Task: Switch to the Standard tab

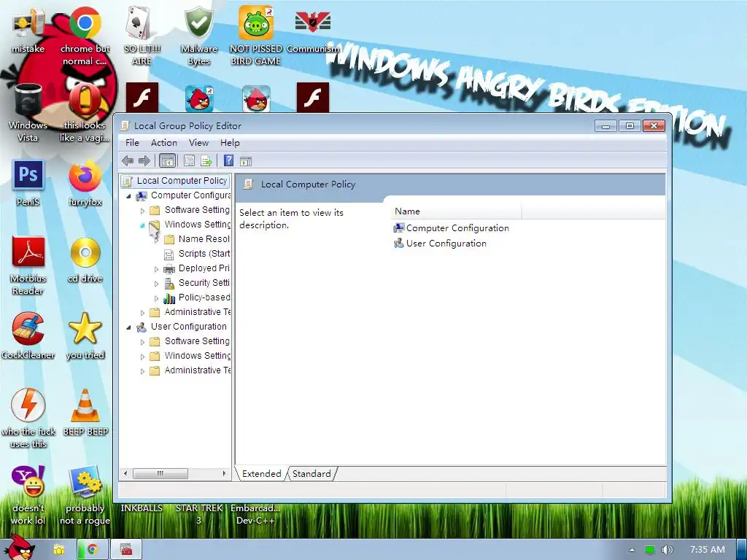Action: click(311, 474)
